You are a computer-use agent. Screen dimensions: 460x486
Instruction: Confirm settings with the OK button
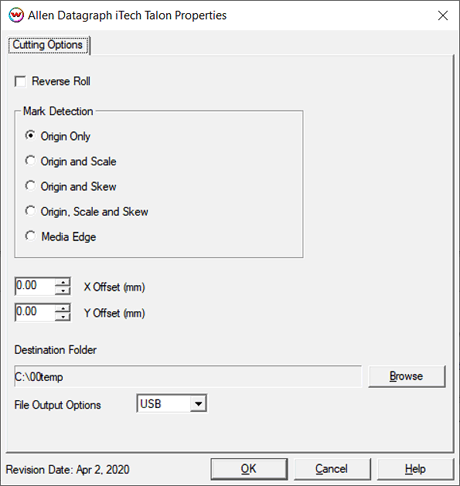click(249, 469)
